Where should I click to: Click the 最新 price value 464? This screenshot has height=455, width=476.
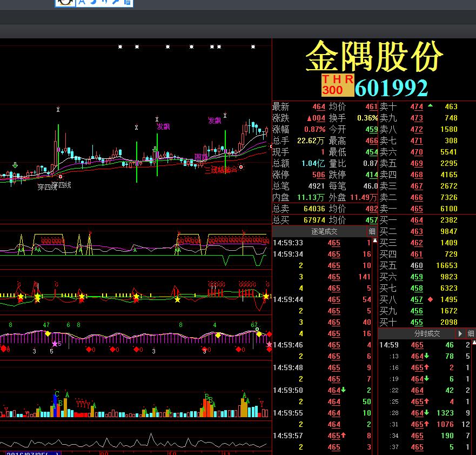(x=319, y=107)
